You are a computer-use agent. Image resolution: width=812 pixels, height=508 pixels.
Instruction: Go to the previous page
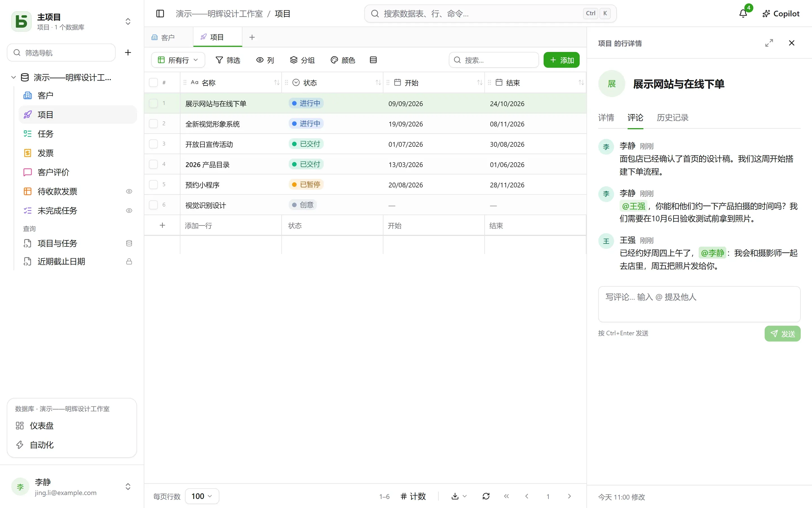[527, 496]
